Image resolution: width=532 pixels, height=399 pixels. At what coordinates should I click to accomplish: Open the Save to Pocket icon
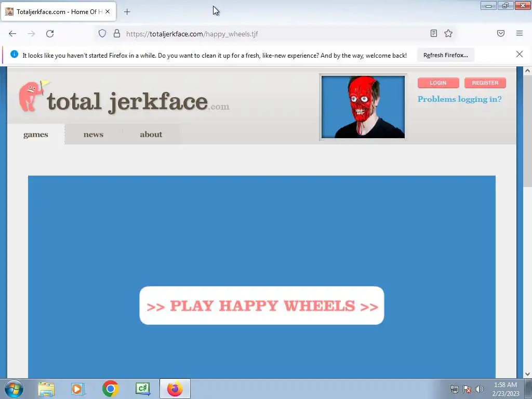[x=501, y=33]
